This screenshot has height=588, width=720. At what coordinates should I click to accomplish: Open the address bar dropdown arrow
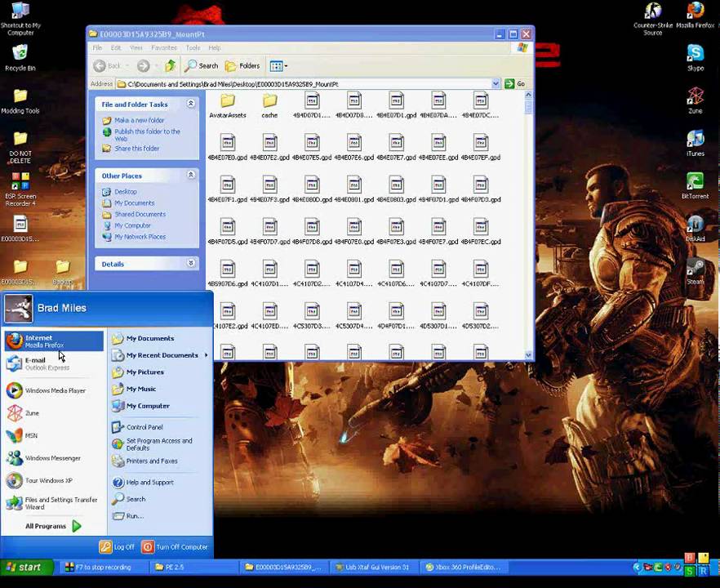tap(496, 84)
